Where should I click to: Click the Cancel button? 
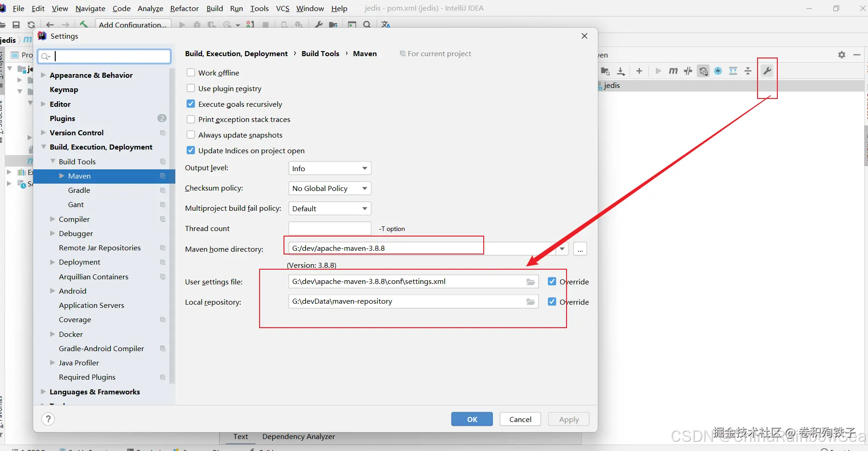(x=521, y=419)
